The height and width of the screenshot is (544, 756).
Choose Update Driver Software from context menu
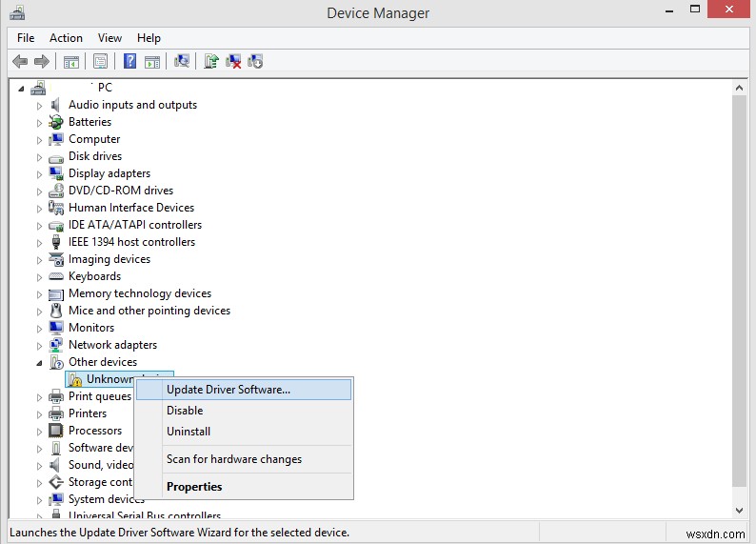(229, 389)
